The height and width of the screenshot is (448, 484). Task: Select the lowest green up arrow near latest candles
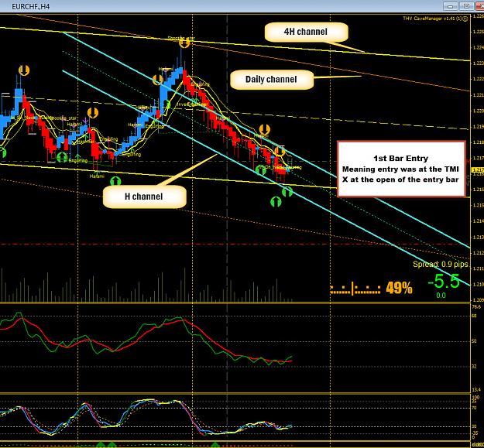pos(276,202)
